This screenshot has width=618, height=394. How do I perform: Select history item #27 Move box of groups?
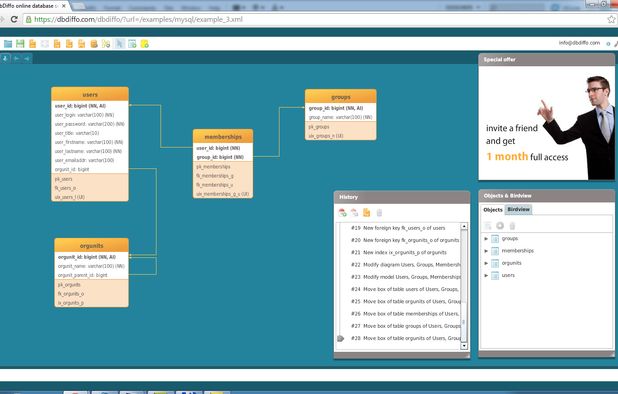[405, 326]
